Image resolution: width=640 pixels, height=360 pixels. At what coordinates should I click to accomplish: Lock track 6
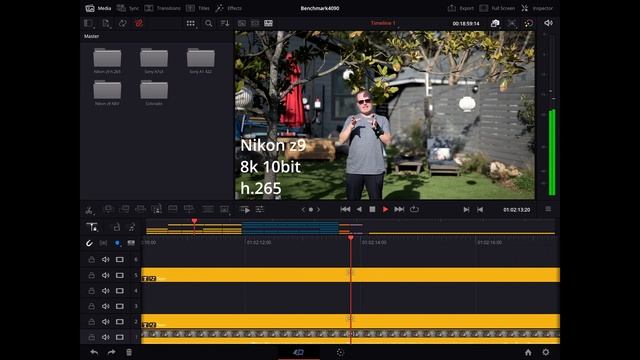tap(91, 260)
